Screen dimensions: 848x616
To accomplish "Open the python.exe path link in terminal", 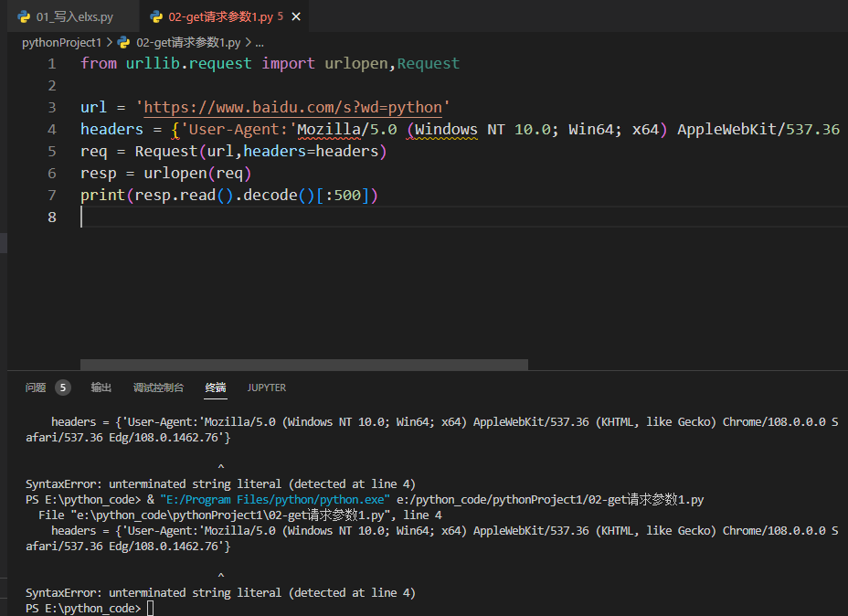I will pos(275,500).
